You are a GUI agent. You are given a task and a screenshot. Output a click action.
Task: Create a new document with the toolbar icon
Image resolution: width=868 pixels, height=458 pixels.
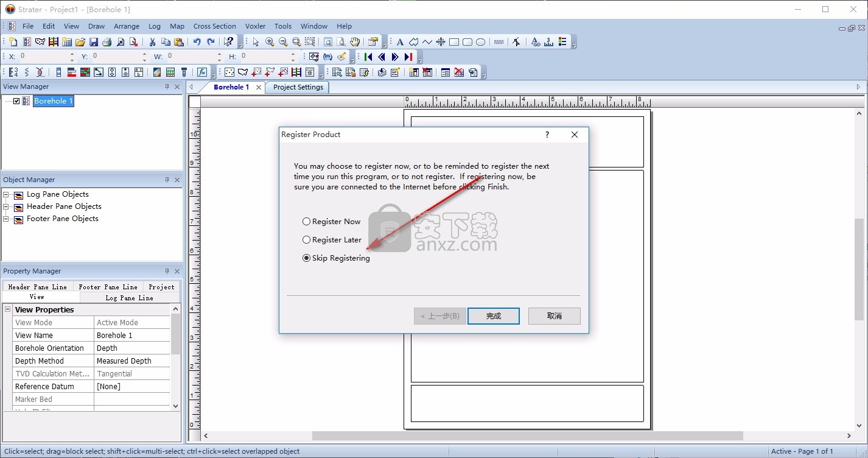[x=13, y=42]
